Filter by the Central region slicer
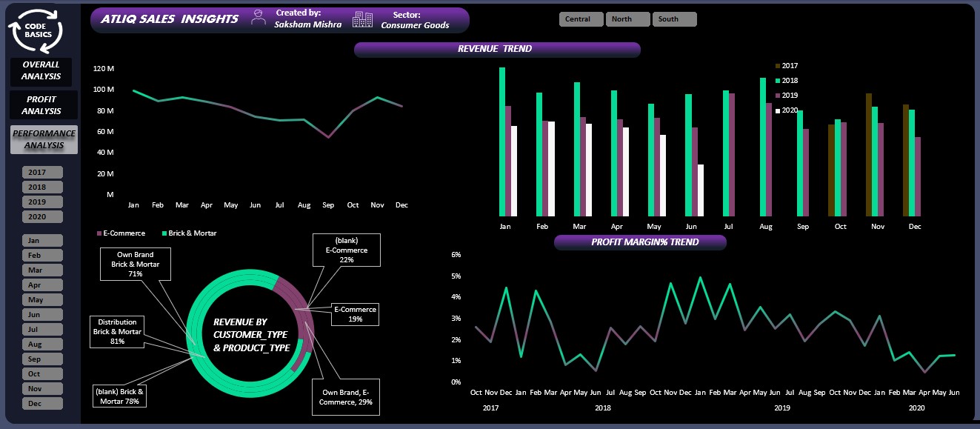980x429 pixels. (x=581, y=19)
